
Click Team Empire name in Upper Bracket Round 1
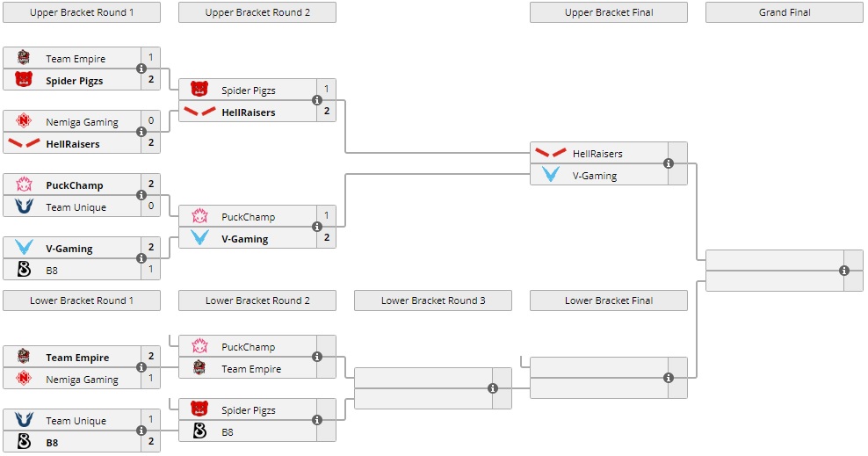(x=76, y=59)
